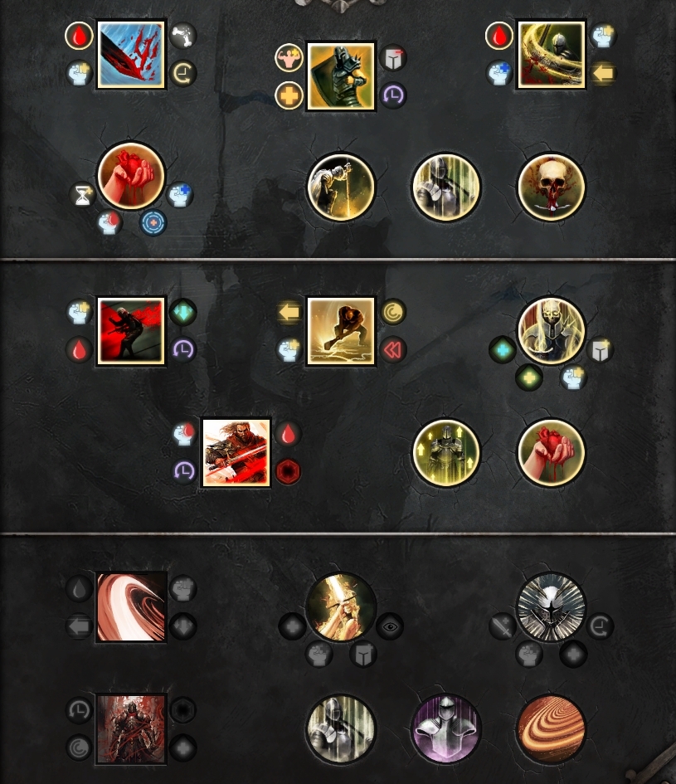Click the ground-smash hammer skill
This screenshot has width=676, height=784.
(341, 331)
